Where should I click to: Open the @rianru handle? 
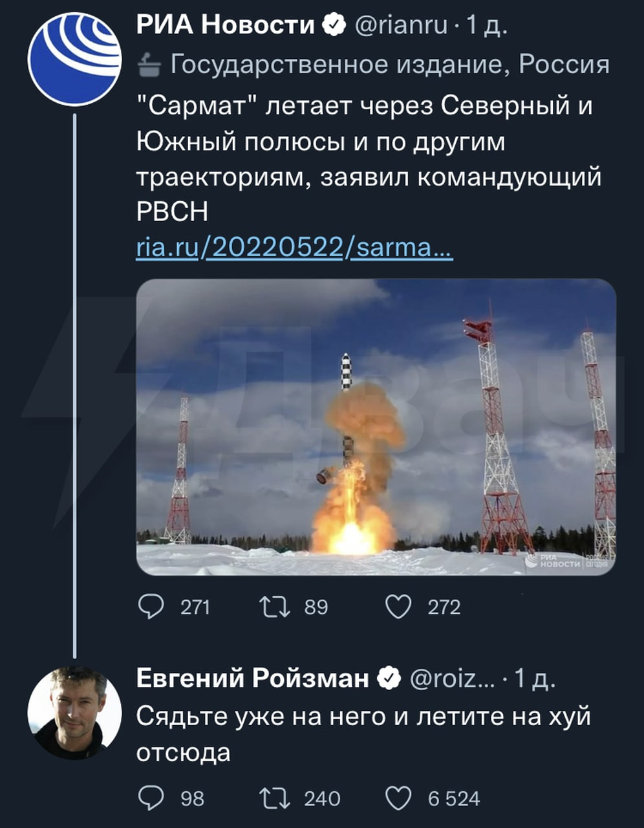pyautogui.click(x=401, y=25)
